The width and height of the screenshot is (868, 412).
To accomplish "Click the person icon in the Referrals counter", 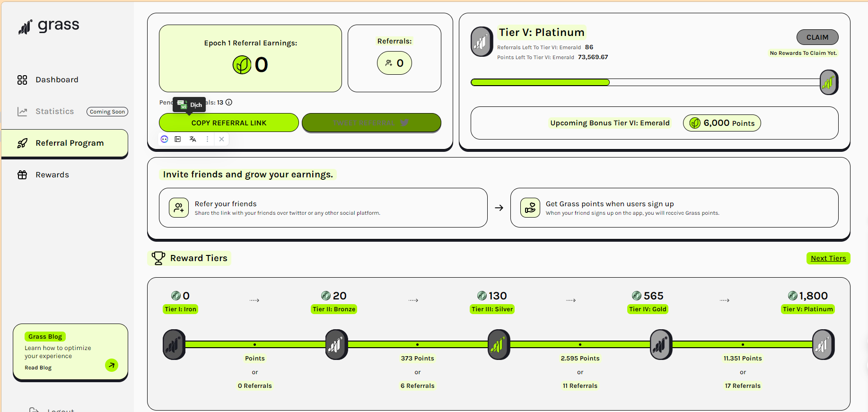I will point(389,63).
